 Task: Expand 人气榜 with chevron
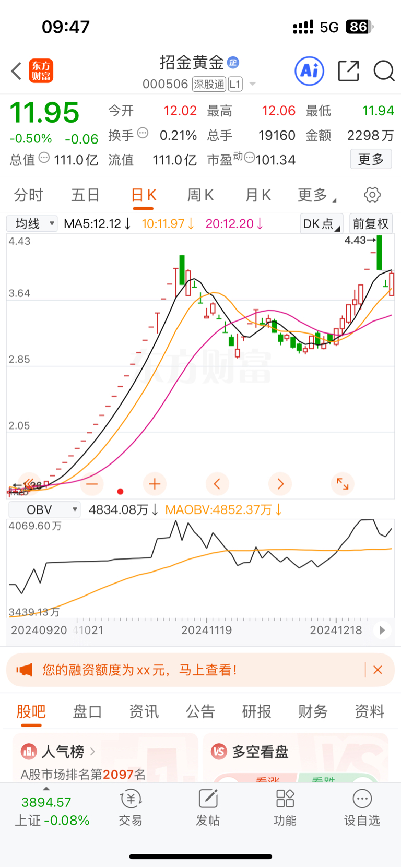pyautogui.click(x=92, y=752)
